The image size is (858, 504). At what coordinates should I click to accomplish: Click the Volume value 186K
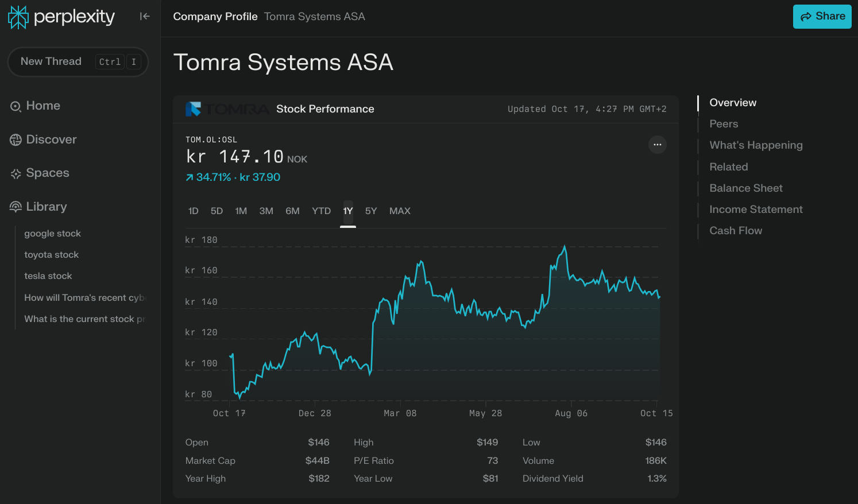656,461
